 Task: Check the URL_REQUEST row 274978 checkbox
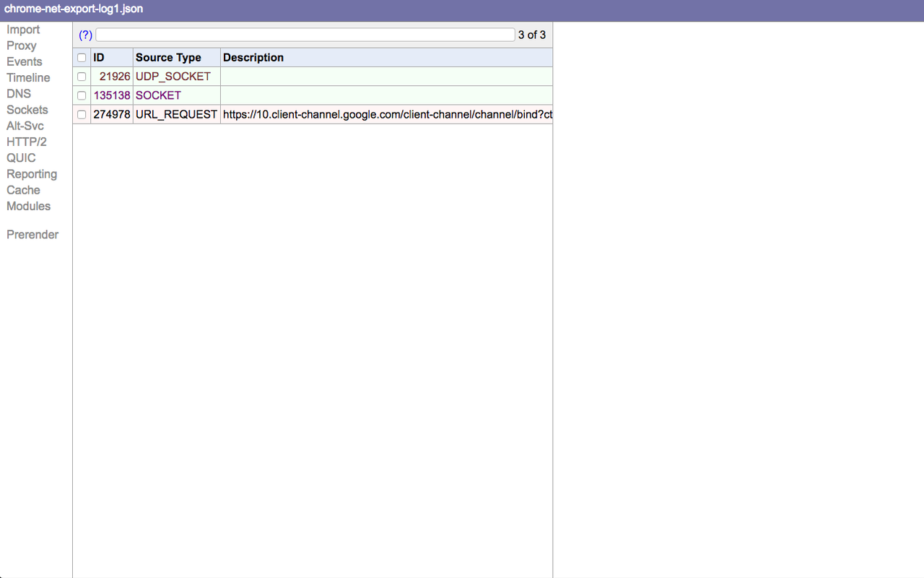(81, 113)
